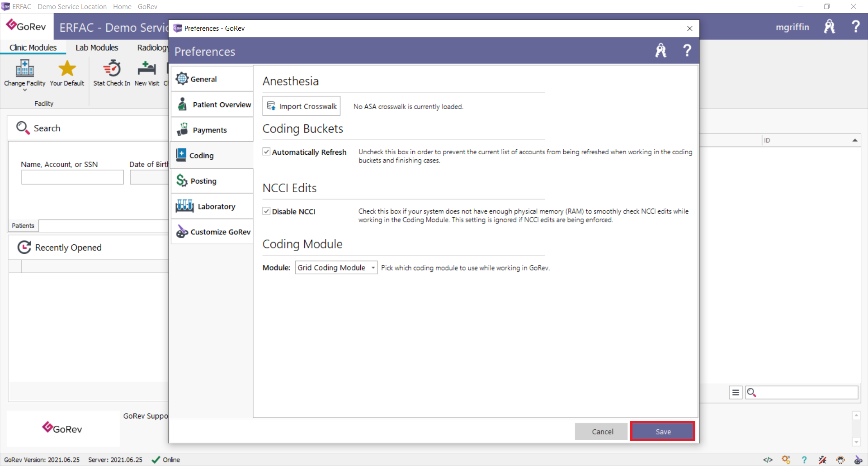Switch to Radiology ribbon tab

(x=152, y=48)
